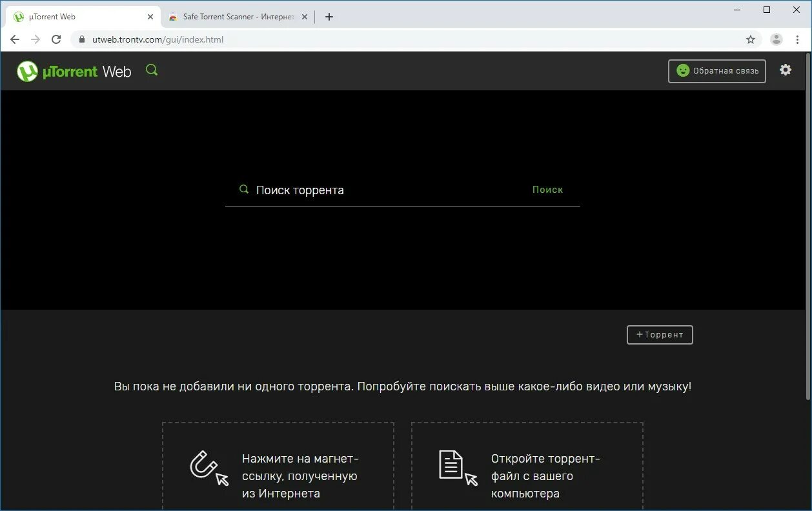This screenshot has width=812, height=511.
Task: Go forward in browser history
Action: click(36, 39)
